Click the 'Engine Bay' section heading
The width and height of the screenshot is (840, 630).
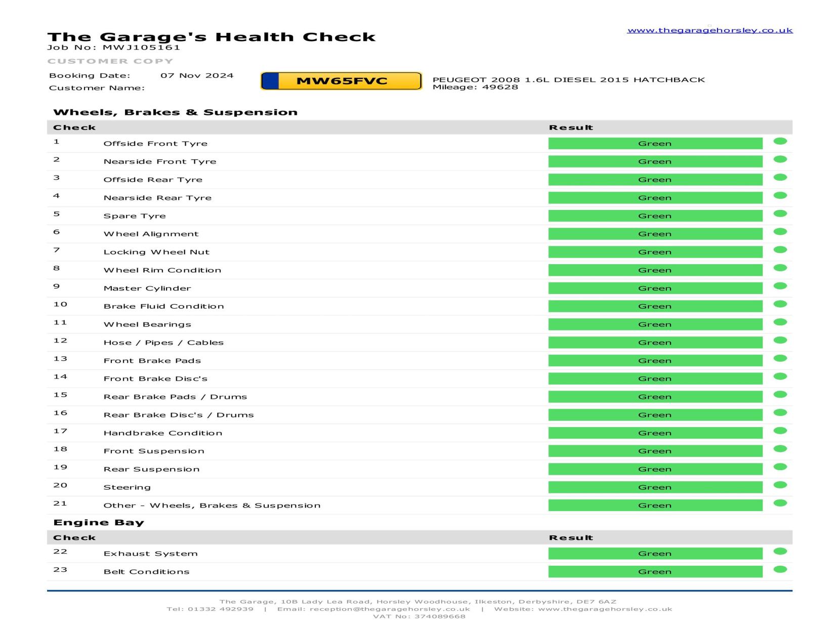99,523
